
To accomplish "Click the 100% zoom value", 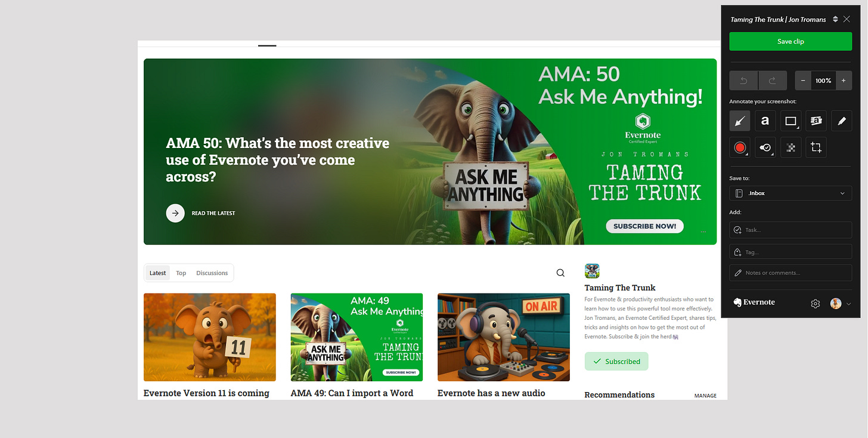I will coord(823,81).
